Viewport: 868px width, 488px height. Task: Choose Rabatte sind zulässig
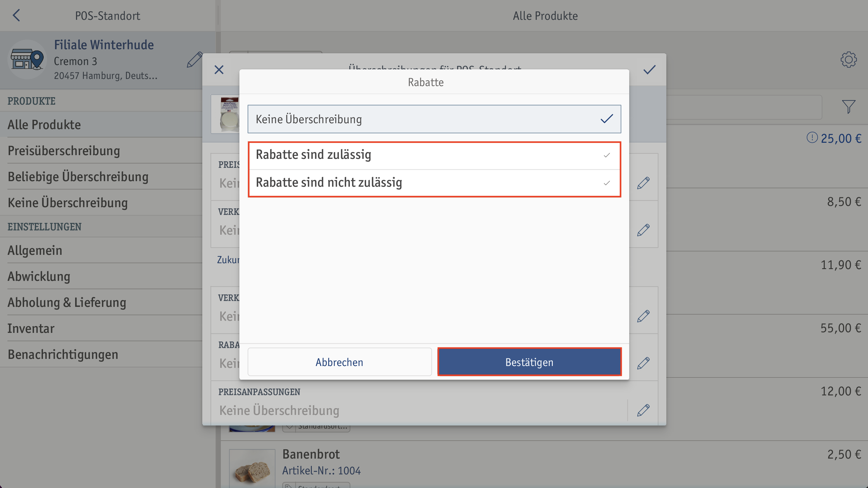pyautogui.click(x=434, y=155)
